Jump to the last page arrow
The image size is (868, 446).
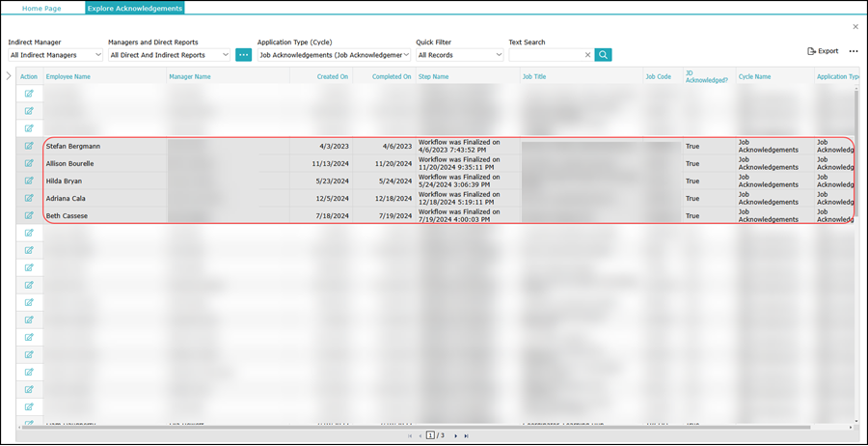click(x=467, y=436)
